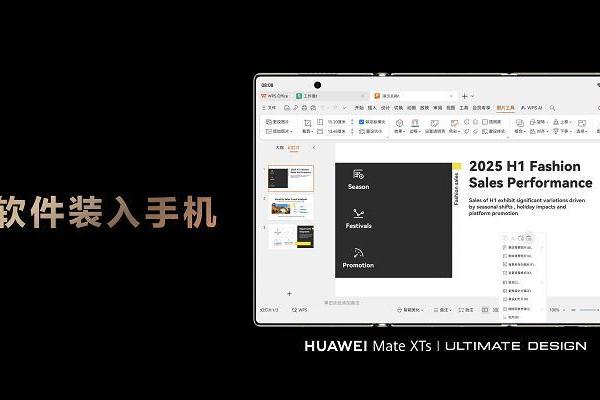Click the '2025 H1 Fashion Sales Performance' title
The image size is (600, 400).
click(x=530, y=175)
